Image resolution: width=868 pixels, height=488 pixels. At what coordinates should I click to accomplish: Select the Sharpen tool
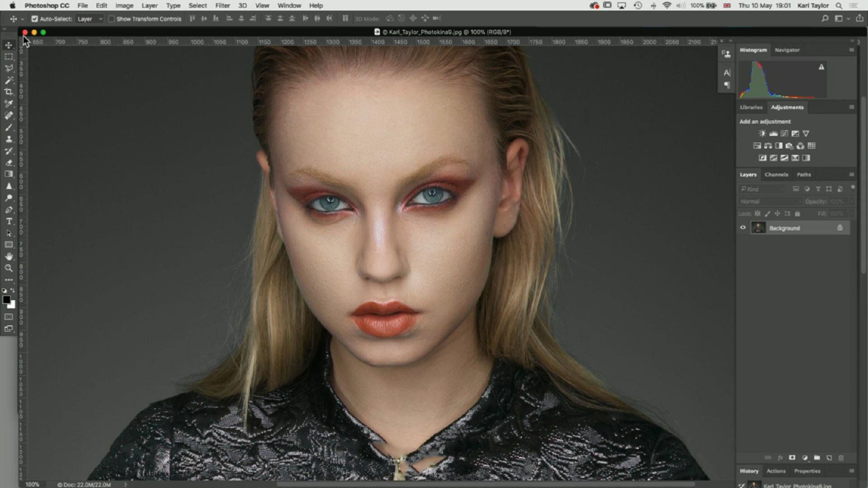pos(9,186)
